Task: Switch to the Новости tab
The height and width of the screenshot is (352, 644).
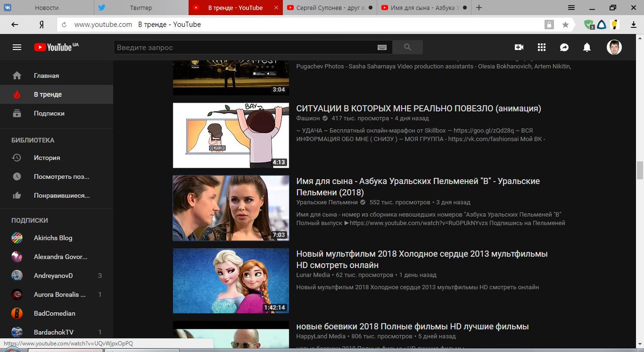Action: click(x=47, y=8)
